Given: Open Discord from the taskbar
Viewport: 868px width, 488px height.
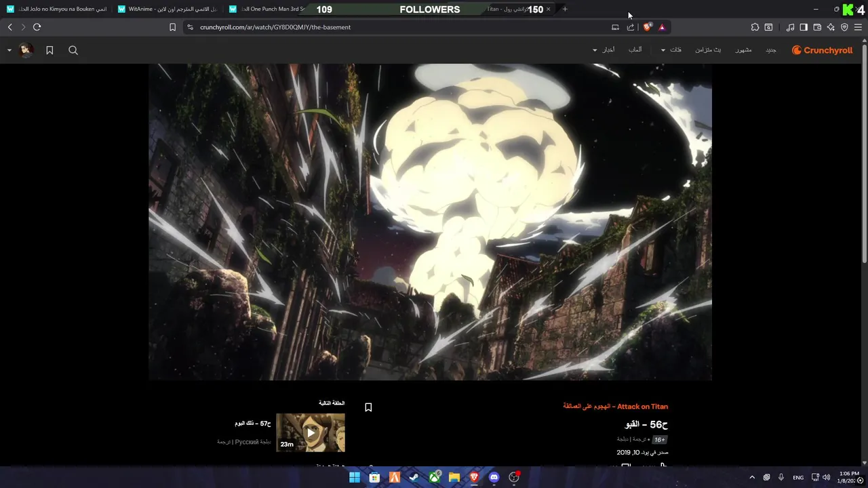Looking at the screenshot, I should click(494, 477).
